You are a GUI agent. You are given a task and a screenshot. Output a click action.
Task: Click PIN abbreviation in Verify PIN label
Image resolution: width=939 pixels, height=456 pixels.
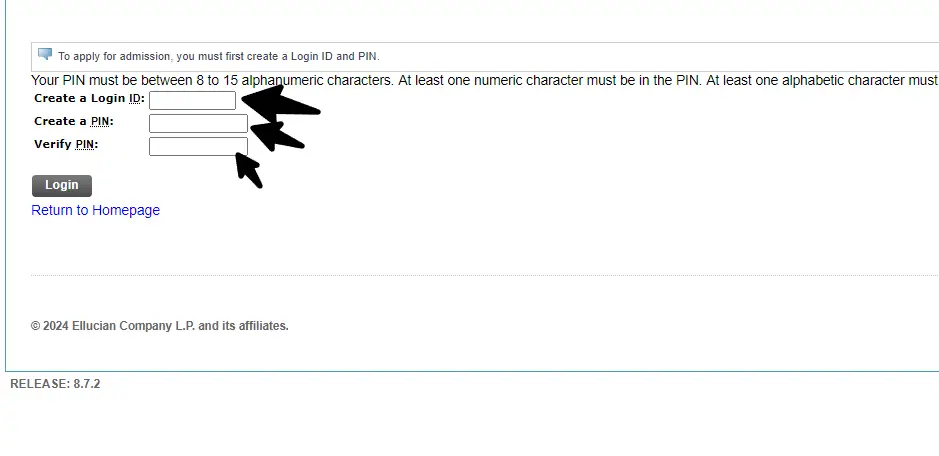tap(86, 144)
